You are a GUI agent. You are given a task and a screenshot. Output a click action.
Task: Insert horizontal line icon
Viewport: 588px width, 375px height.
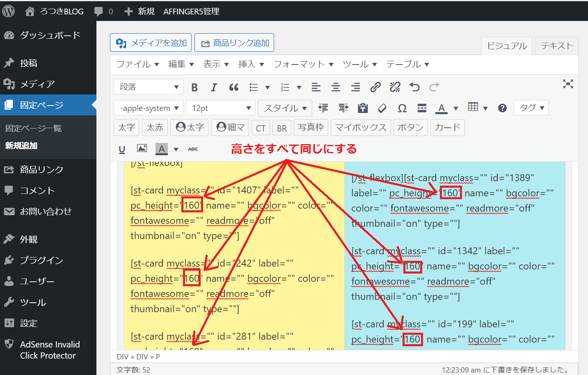point(422,108)
